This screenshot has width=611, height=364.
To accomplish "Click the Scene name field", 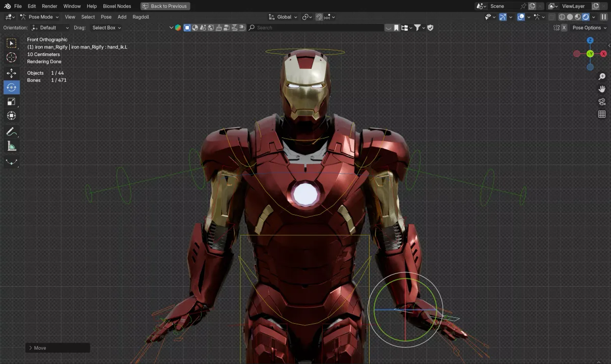I will point(503,6).
